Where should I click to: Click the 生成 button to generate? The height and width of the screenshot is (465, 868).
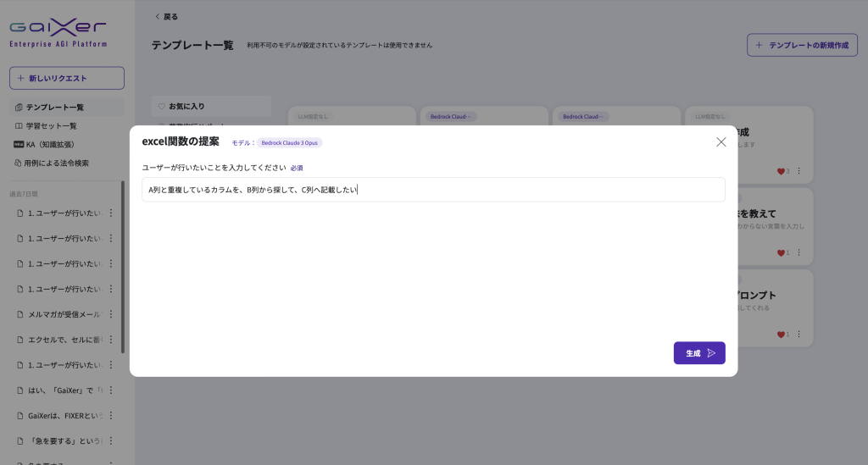[x=699, y=353]
